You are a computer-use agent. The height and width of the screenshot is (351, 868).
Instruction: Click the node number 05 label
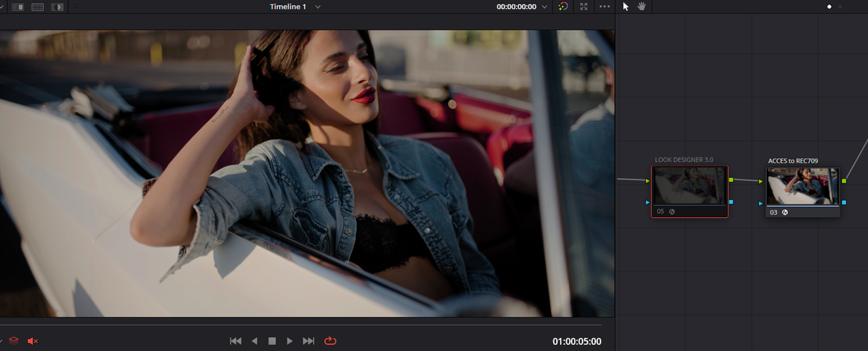[x=660, y=212]
